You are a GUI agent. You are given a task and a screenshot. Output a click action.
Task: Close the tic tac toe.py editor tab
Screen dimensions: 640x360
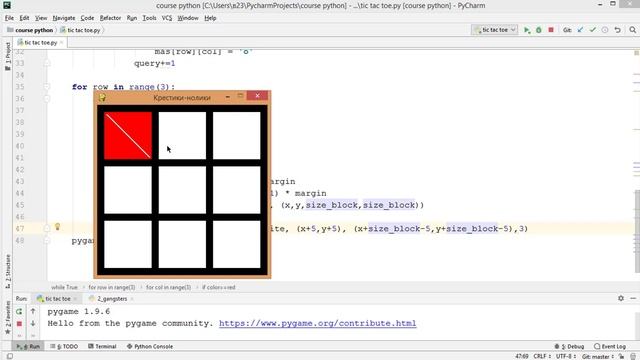pos(62,42)
